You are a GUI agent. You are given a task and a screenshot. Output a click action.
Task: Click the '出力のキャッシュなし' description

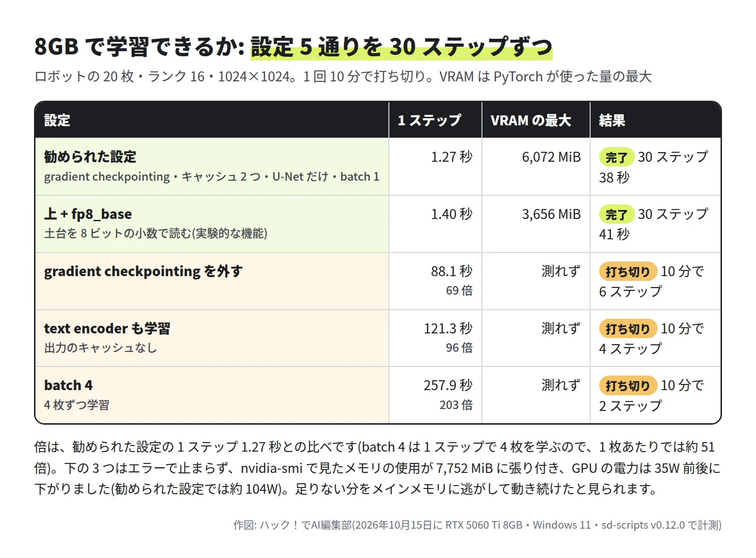pos(101,348)
